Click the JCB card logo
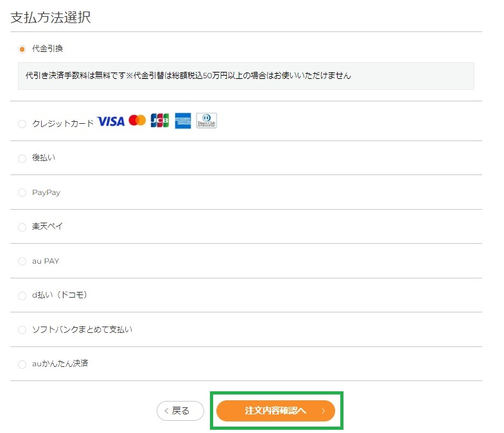The width and height of the screenshot is (504, 433). (x=160, y=121)
